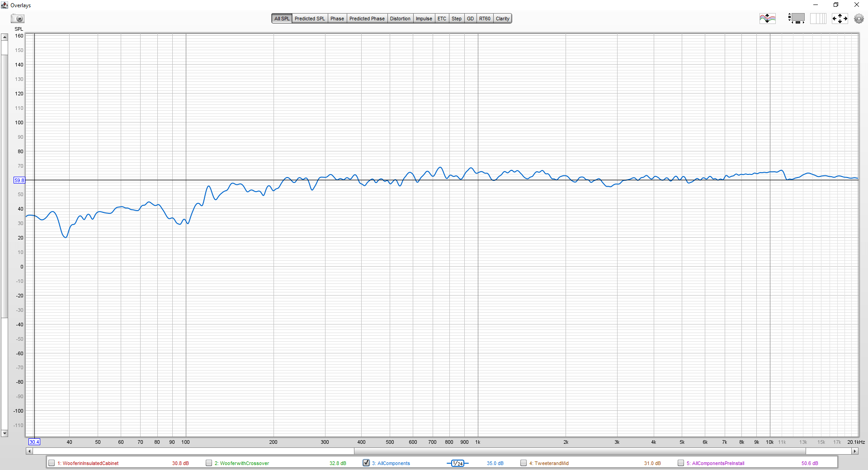Screen dimensions: 868x470
Task: Go to the RT60 tab
Action: [485, 19]
